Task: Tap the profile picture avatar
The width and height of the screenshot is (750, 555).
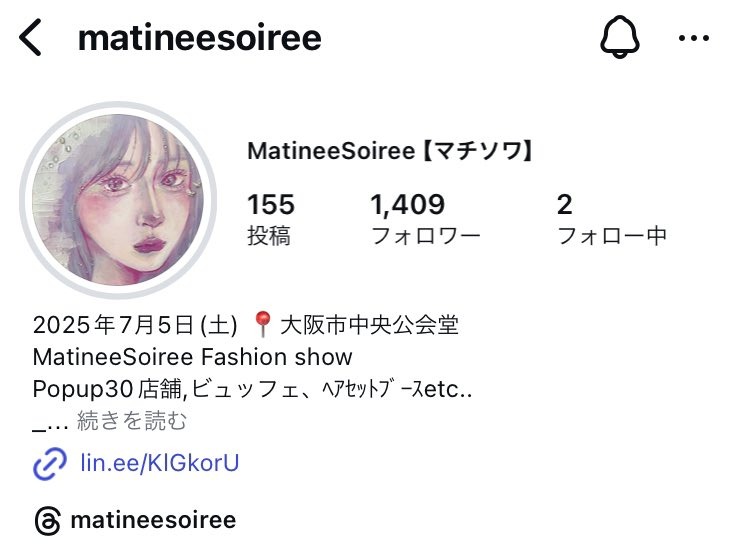Action: (x=118, y=200)
